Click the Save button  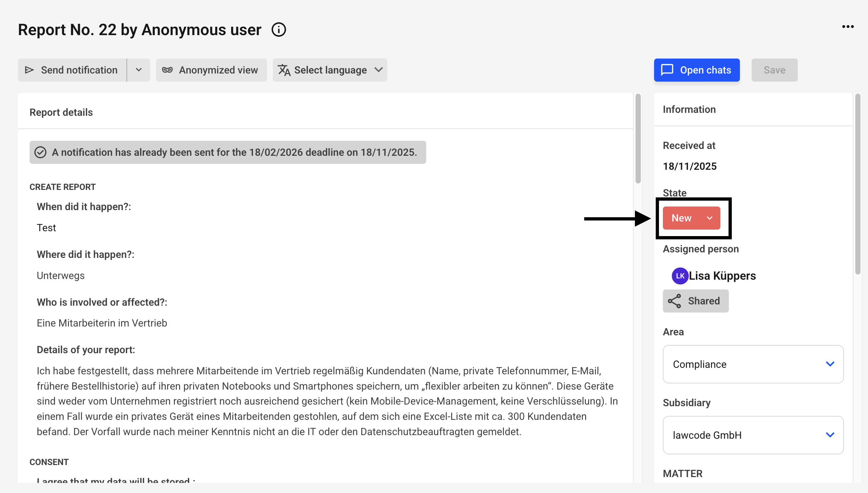pyautogui.click(x=774, y=70)
